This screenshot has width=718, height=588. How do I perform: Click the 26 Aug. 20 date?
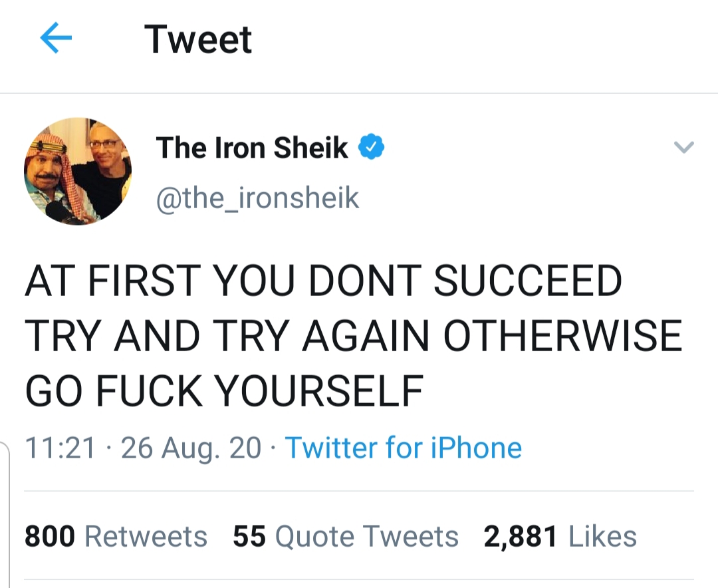point(191,448)
